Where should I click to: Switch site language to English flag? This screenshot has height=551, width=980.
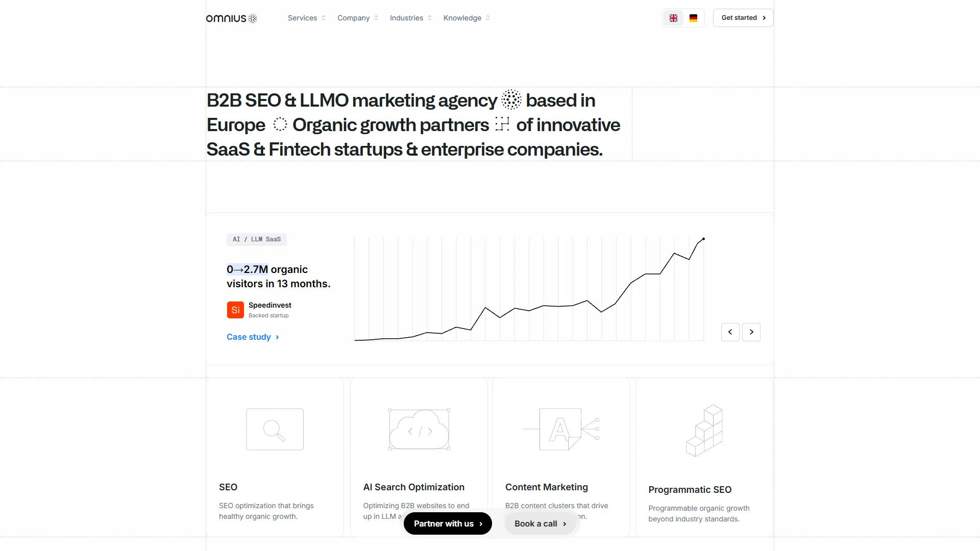[673, 18]
